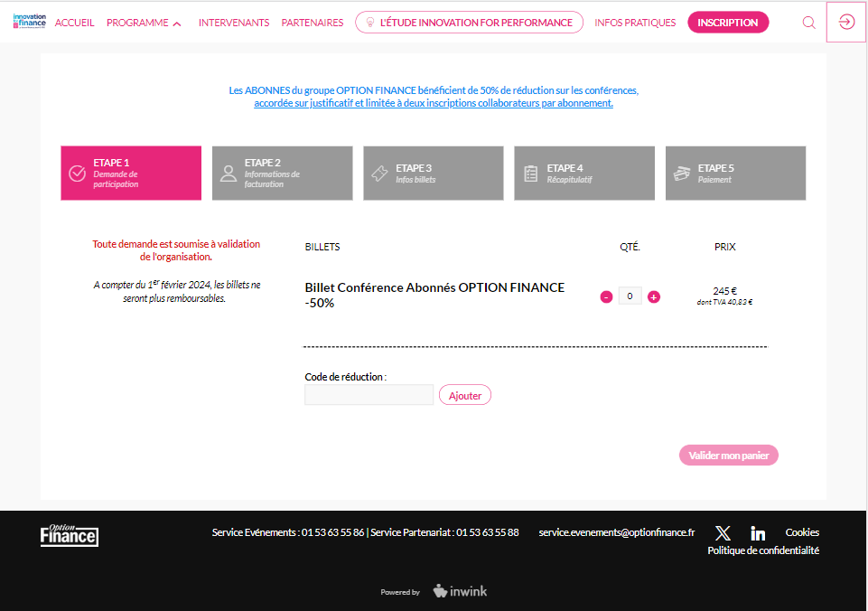This screenshot has height=611, width=868.
Task: Click the login arrow icon
Action: (846, 23)
